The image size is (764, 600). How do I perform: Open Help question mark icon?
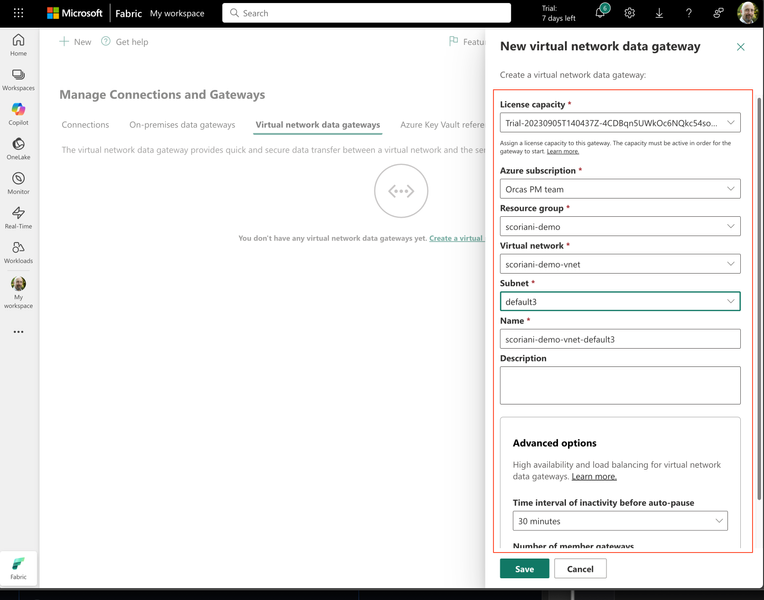tap(688, 13)
